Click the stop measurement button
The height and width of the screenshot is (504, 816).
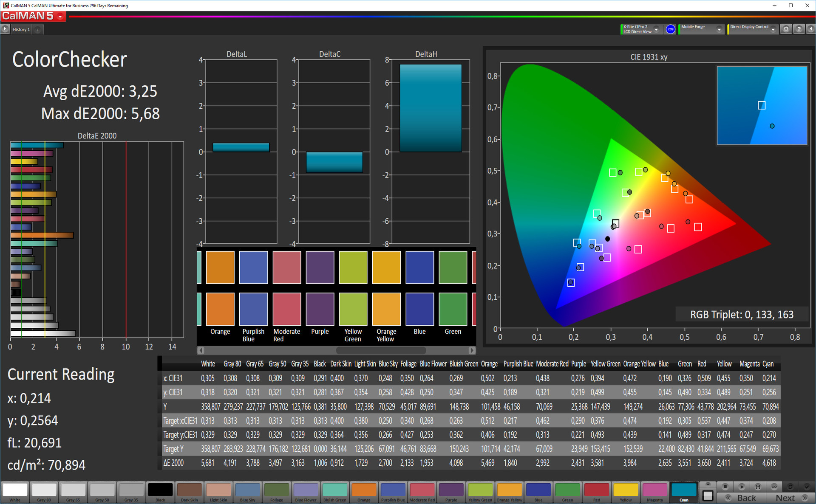(x=725, y=487)
